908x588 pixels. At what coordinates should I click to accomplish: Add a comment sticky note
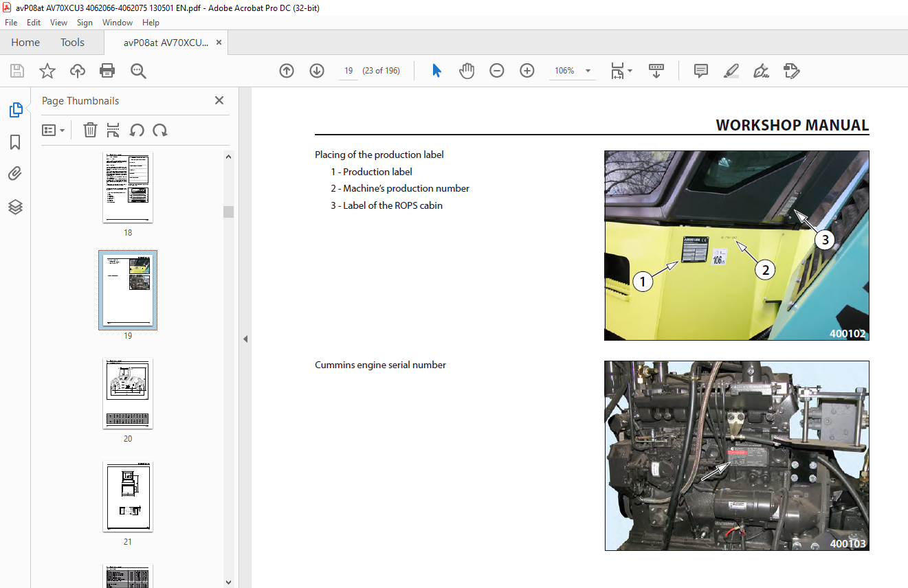[x=701, y=71]
